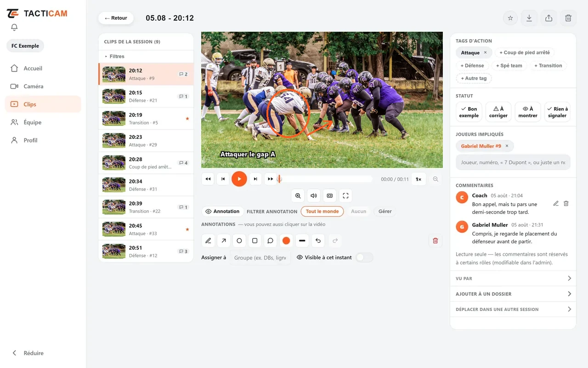Set status to Rien à signaler

tap(557, 112)
